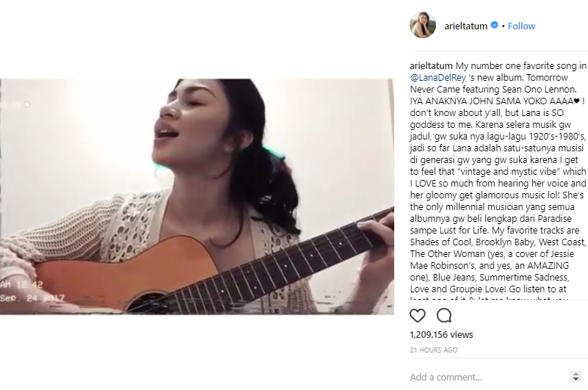
Task: Click the 21 HOURS AGO timestamp
Action: coord(434,350)
